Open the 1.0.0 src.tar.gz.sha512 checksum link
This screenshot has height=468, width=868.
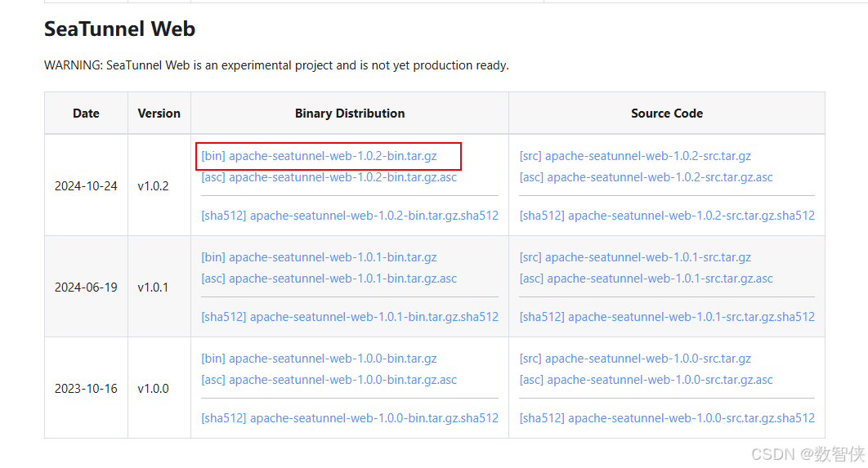point(667,418)
